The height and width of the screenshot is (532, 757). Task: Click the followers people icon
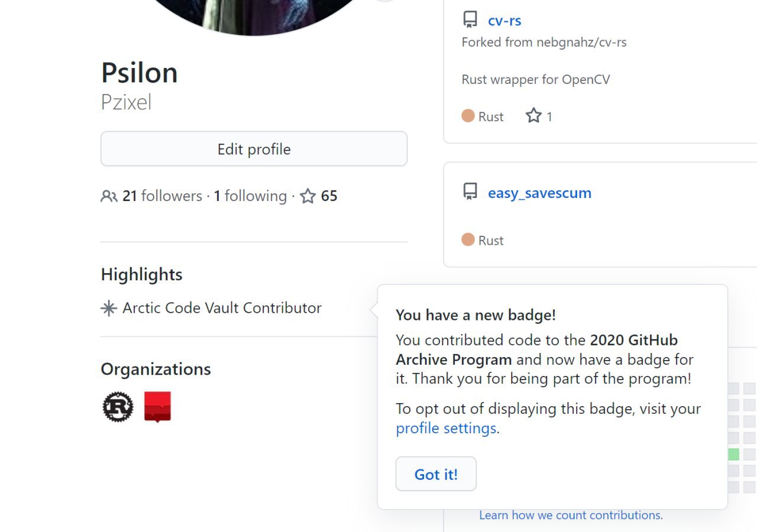(109, 196)
